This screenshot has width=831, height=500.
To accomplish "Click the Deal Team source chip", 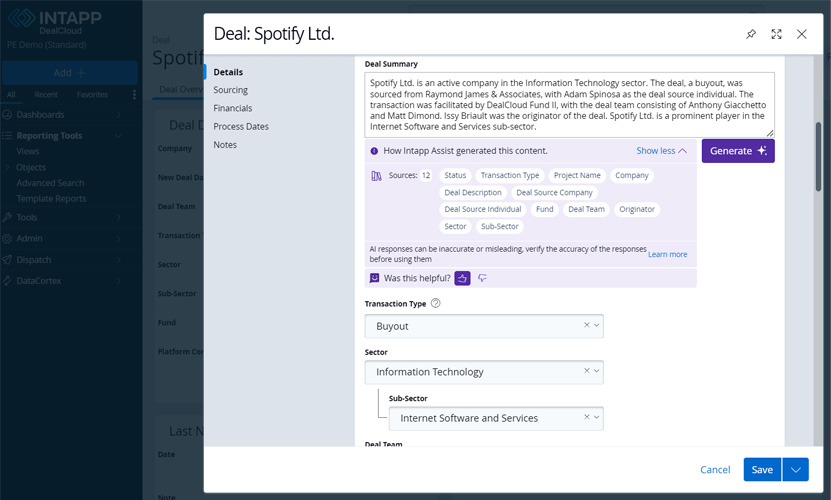I will point(586,209).
